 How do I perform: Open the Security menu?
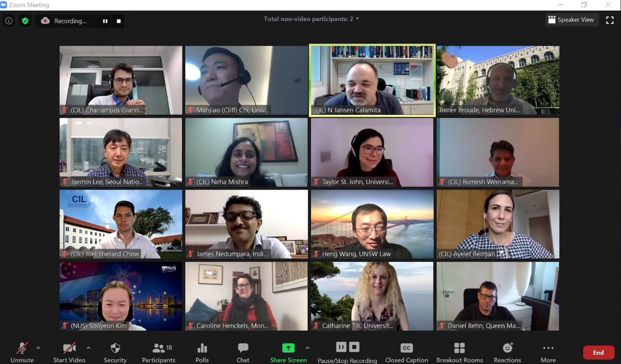pyautogui.click(x=115, y=352)
